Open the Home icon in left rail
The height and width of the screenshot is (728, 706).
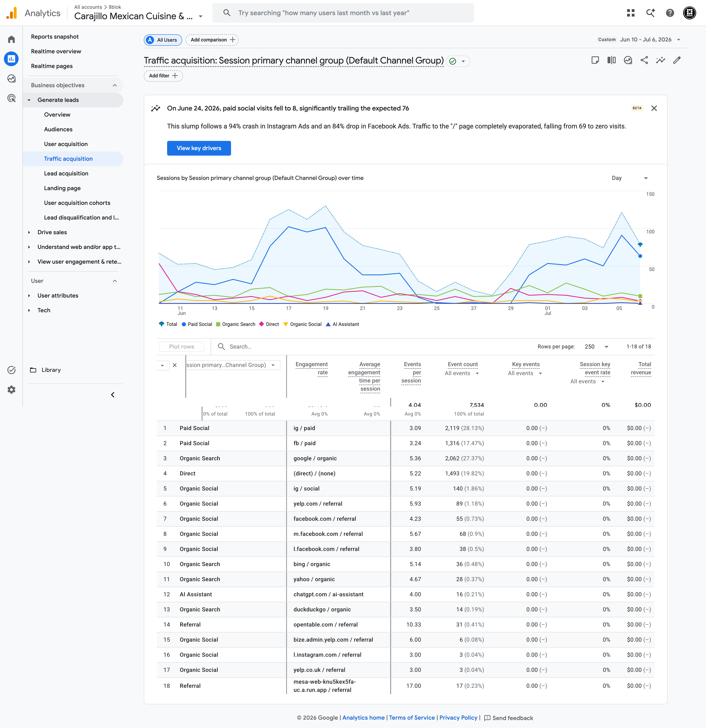pyautogui.click(x=11, y=39)
